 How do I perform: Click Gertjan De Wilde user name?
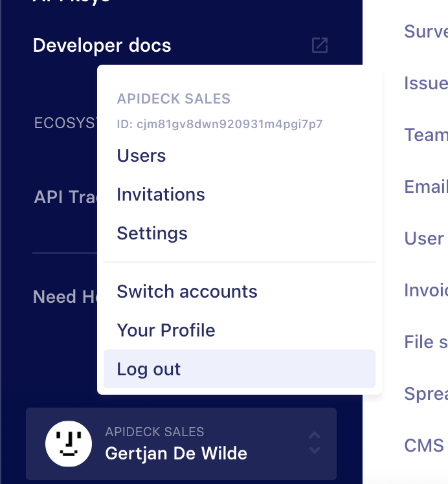pos(176,453)
